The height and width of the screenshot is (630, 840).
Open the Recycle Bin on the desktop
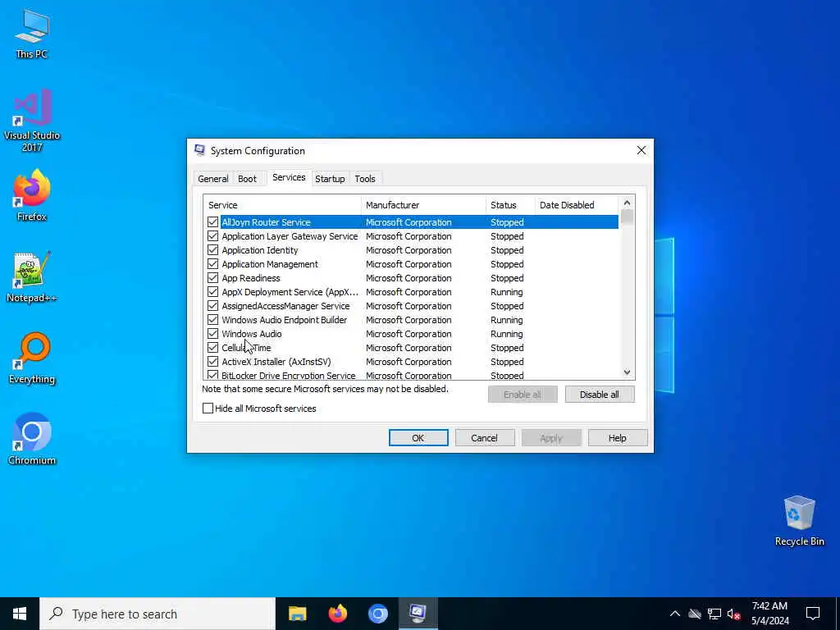pos(799,521)
